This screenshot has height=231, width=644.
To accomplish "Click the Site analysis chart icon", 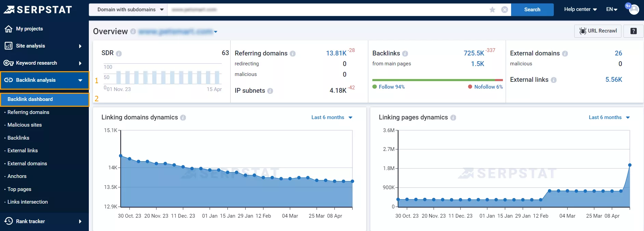I will 9,46.
